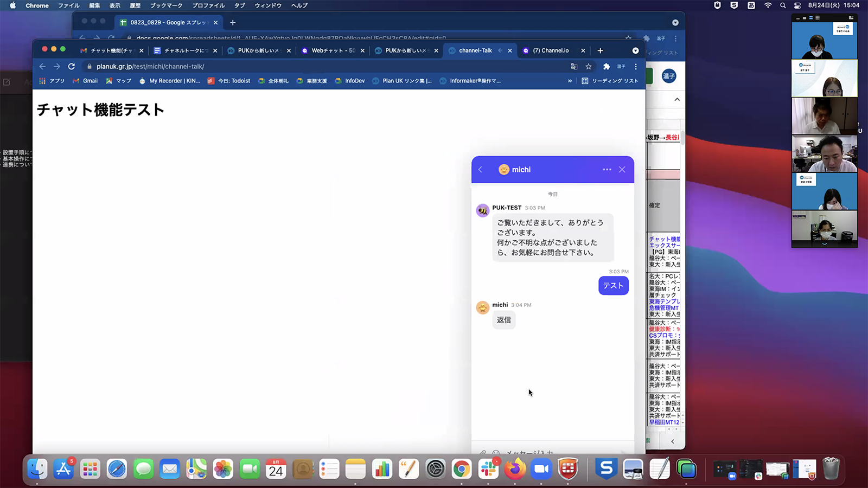Screen dimensions: 868x488
Task: Open Zoom from the Dock
Action: [541, 469]
